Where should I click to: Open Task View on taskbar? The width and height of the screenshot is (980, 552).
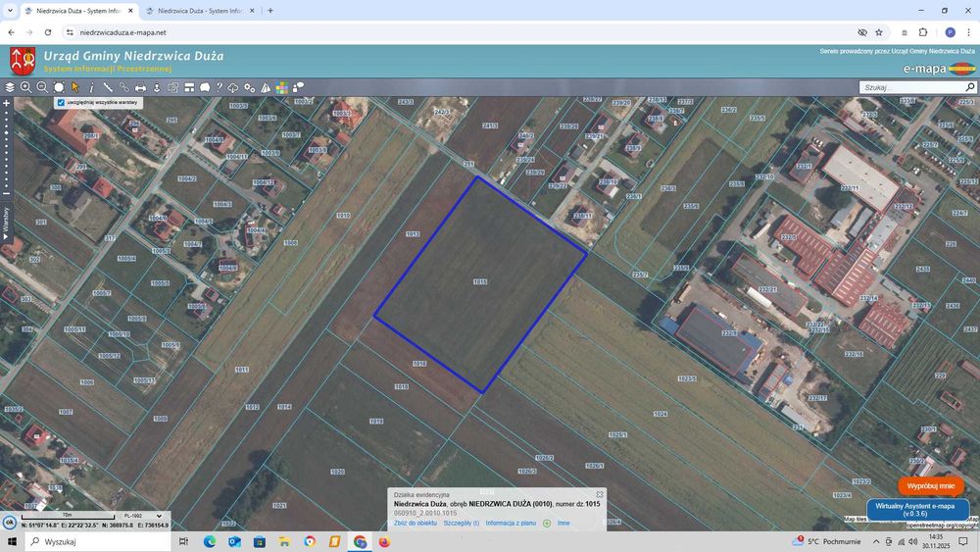(183, 541)
